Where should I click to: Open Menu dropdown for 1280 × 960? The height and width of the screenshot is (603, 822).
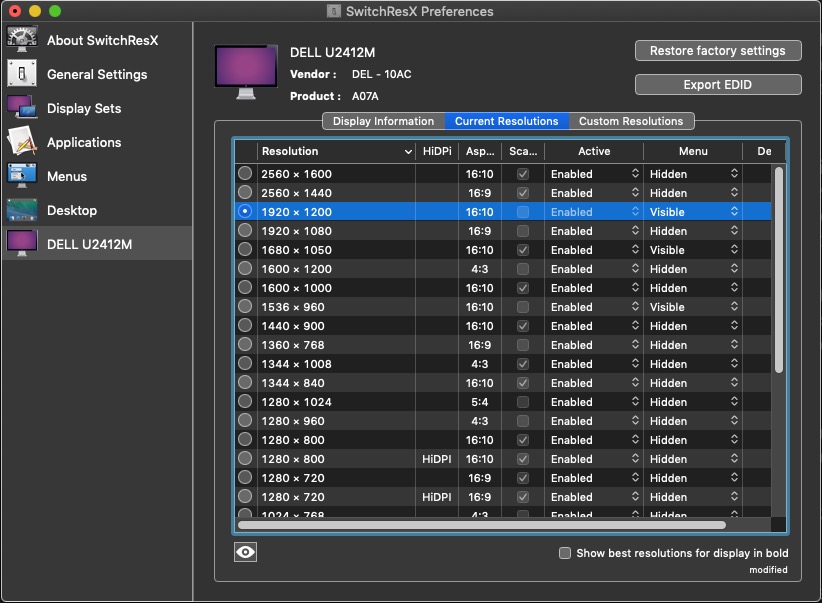(x=693, y=421)
